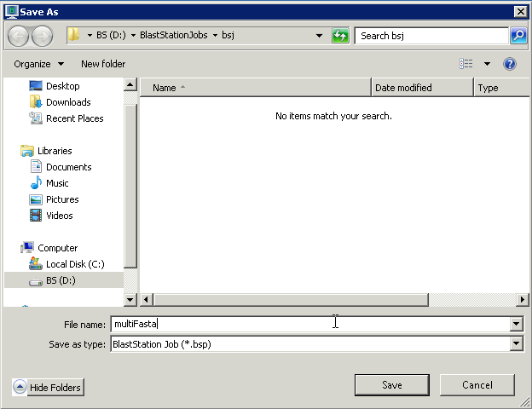Image resolution: width=532 pixels, height=409 pixels.
Task: Click the Computer icon
Action: (x=26, y=248)
